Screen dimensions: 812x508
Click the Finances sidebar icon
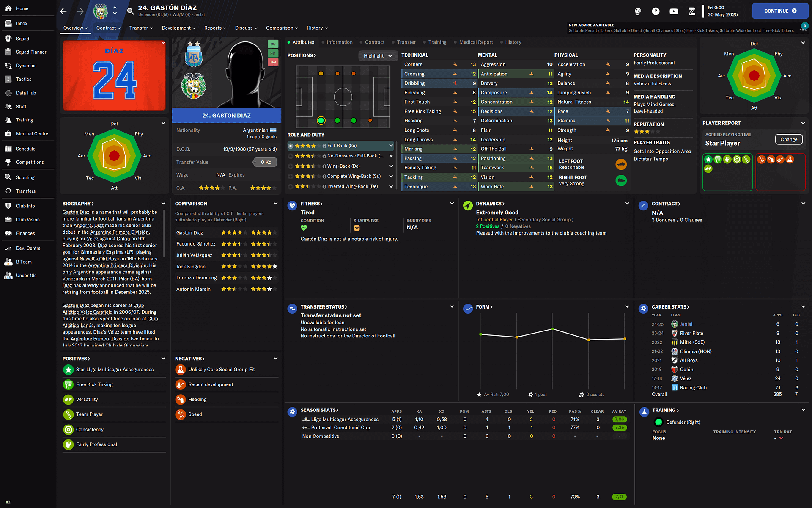[8, 233]
